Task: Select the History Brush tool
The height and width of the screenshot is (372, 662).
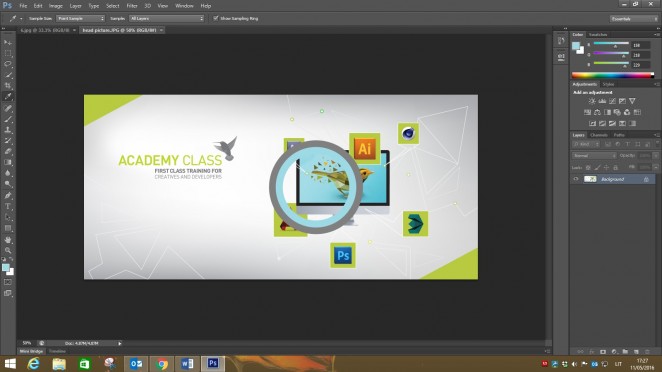Action: coord(8,141)
